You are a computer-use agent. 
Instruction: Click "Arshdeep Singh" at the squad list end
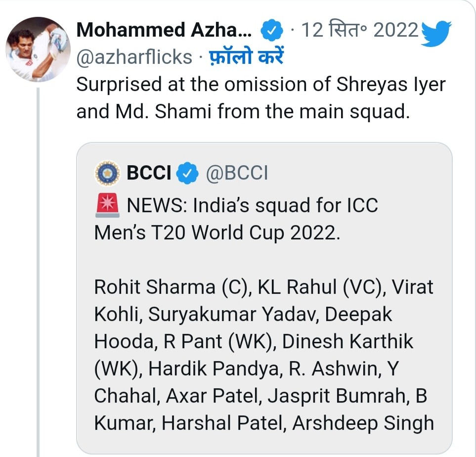click(x=363, y=423)
